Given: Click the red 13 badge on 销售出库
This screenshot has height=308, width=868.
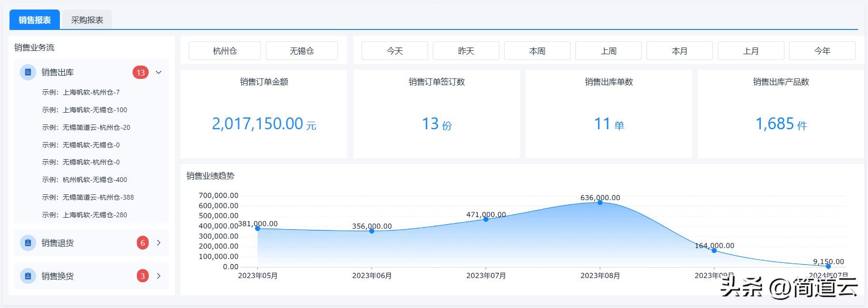Looking at the screenshot, I should [141, 73].
